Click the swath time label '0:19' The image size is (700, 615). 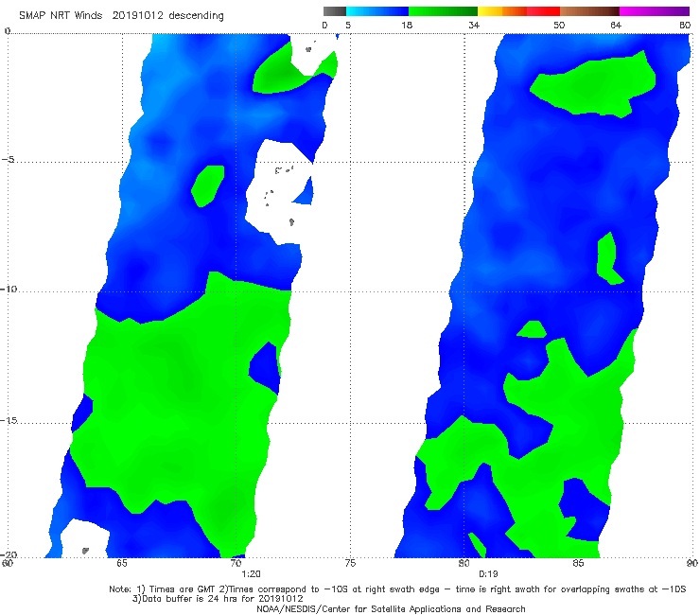pyautogui.click(x=488, y=574)
